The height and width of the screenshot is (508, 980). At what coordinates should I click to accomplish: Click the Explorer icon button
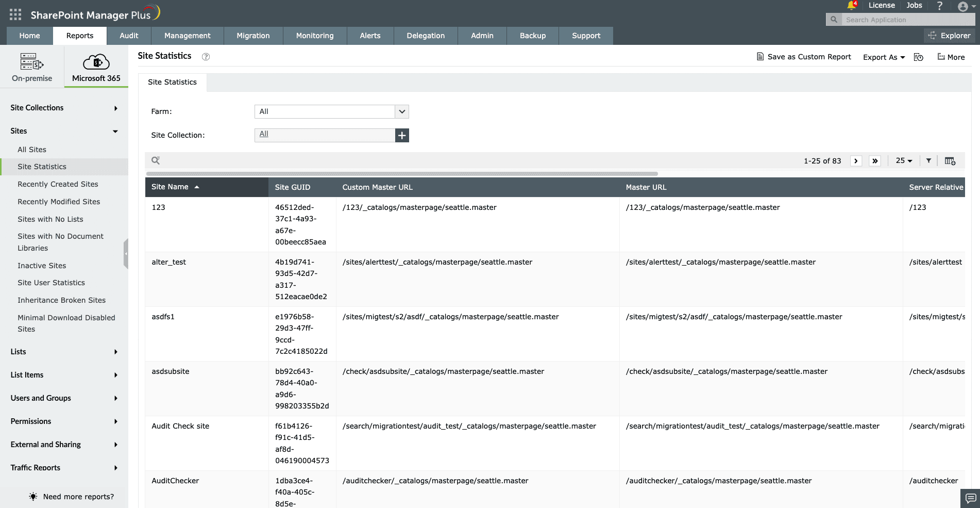point(950,36)
